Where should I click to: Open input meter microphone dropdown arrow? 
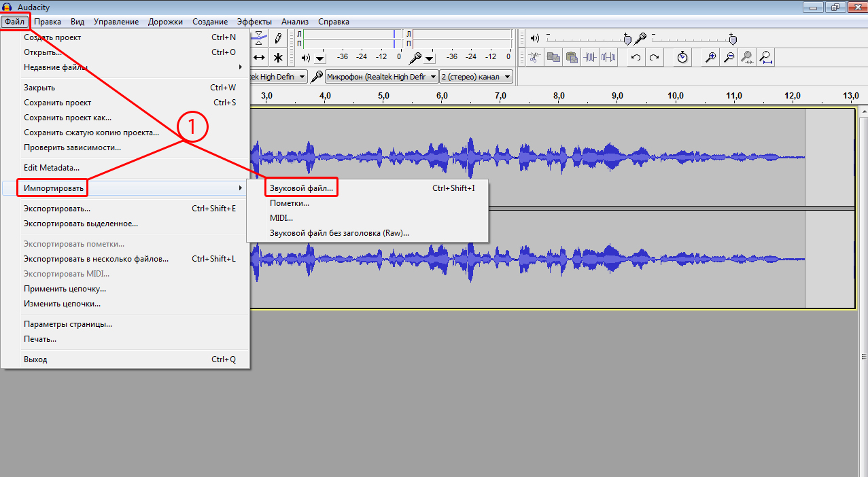pos(430,58)
